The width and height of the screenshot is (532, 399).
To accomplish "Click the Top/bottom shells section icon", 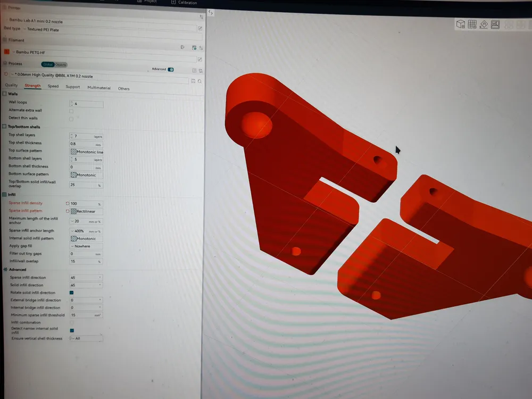I will coord(4,127).
